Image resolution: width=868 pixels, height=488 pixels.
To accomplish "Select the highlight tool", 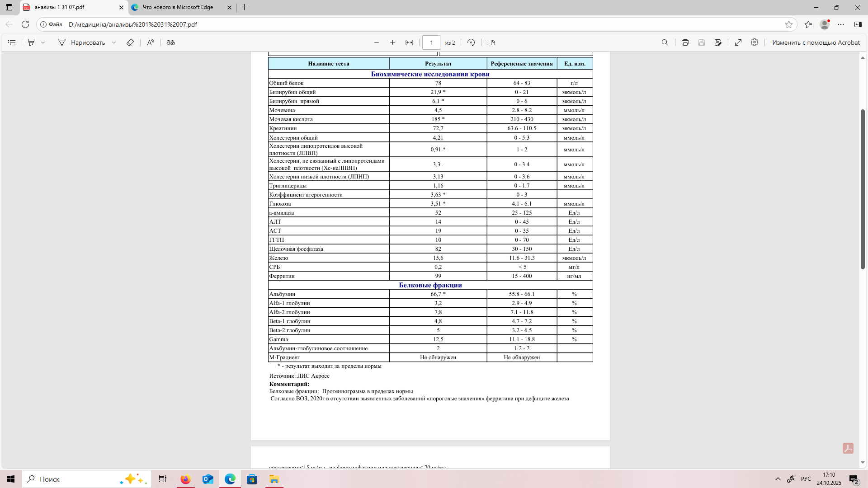I will point(31,42).
